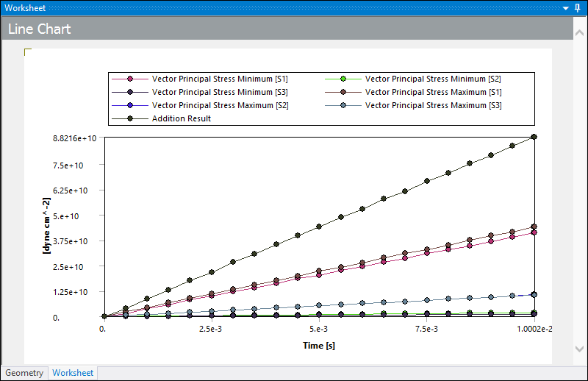
Task: Click the Line Chart heading
Action: point(40,29)
